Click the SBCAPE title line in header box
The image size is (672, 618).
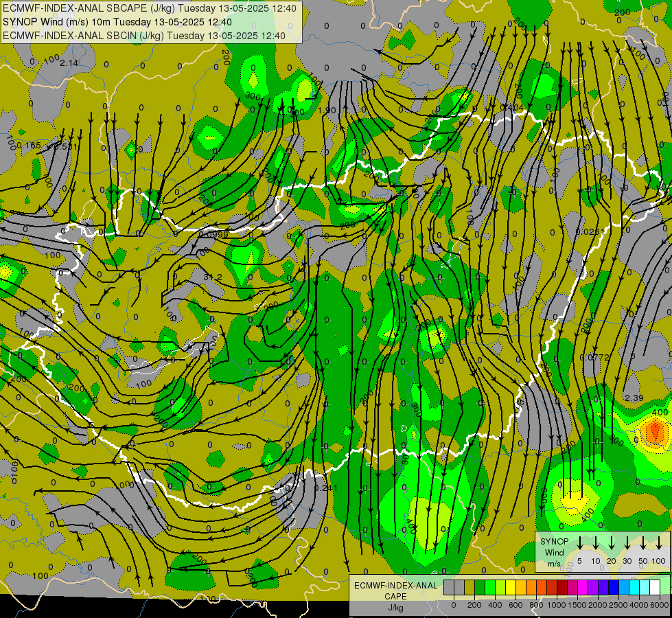pos(150,8)
